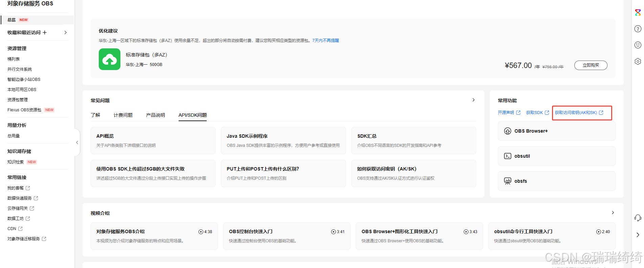Open the Java SDK示例程序 card
This screenshot has height=268, width=644.
click(283, 140)
